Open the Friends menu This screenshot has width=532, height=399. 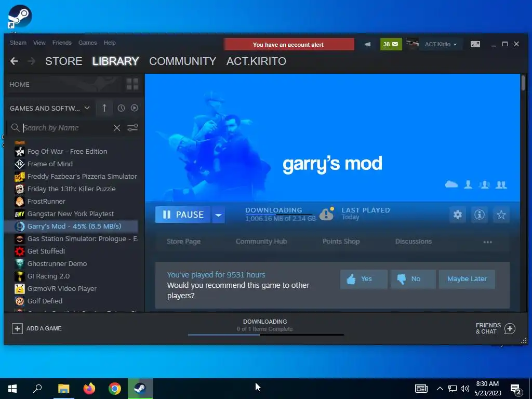click(x=62, y=43)
